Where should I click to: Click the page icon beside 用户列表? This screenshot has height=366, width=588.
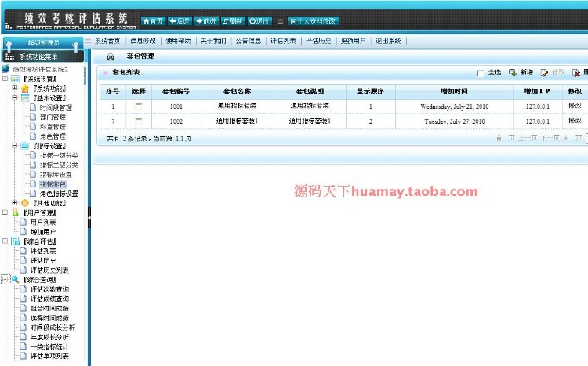coord(24,222)
